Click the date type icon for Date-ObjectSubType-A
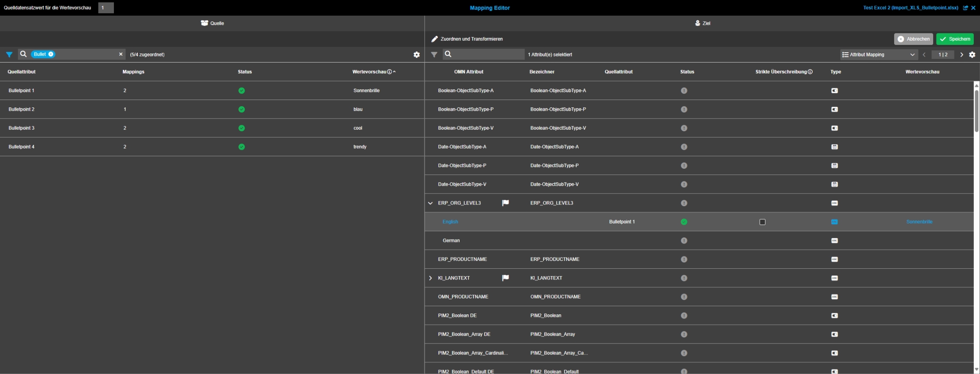This screenshot has width=980, height=374. coord(834,147)
